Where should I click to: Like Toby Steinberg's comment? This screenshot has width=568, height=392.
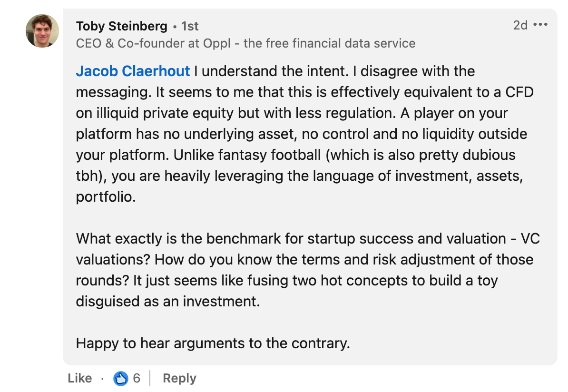(x=80, y=378)
